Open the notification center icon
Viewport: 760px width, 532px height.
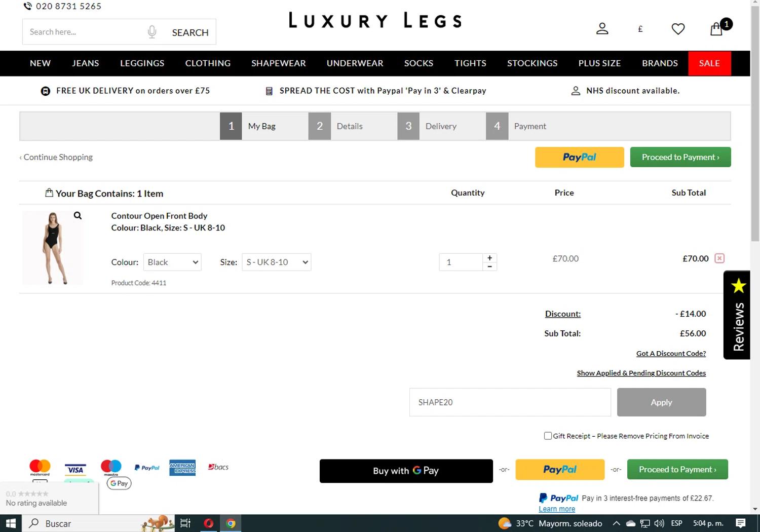tap(740, 523)
